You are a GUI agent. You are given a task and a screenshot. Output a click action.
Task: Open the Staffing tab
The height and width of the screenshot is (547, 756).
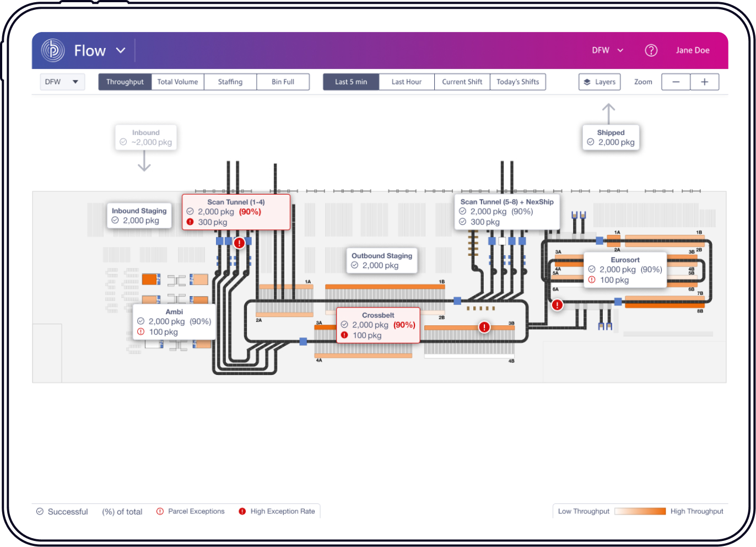pyautogui.click(x=230, y=82)
